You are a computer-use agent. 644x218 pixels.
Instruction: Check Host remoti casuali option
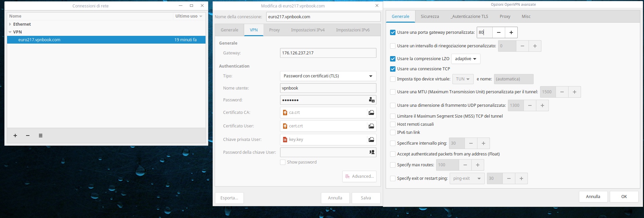(393, 124)
